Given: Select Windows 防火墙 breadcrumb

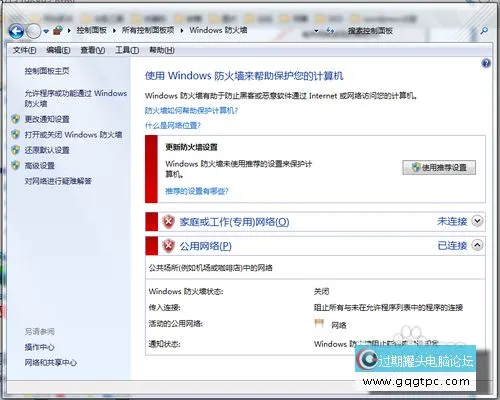Looking at the screenshot, I should pyautogui.click(x=218, y=30).
